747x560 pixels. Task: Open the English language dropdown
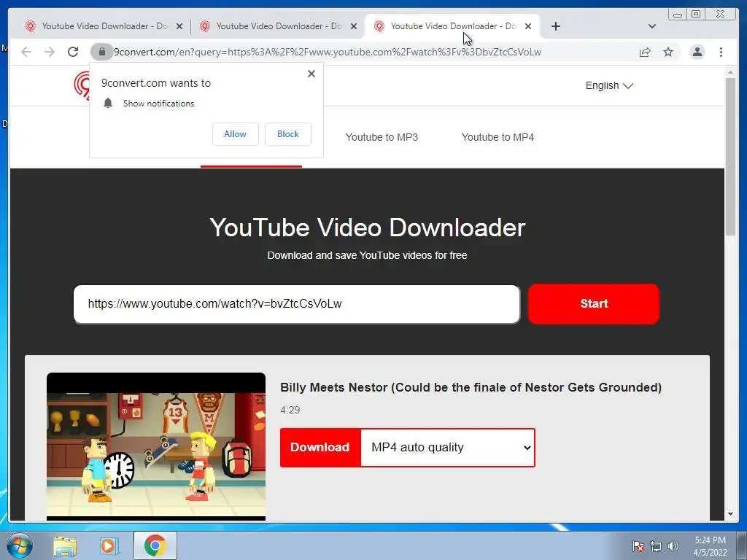[x=609, y=86]
